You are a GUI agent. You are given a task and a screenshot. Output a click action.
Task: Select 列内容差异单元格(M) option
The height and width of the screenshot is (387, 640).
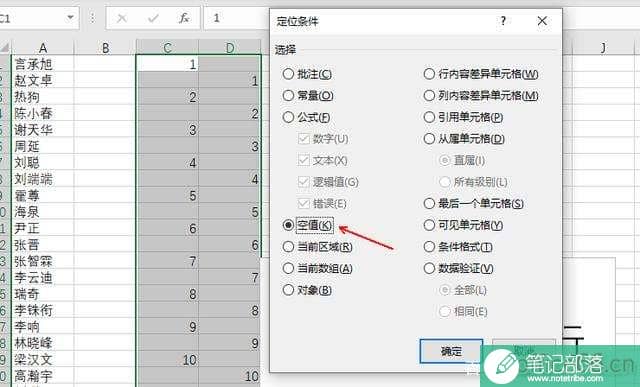click(x=481, y=96)
